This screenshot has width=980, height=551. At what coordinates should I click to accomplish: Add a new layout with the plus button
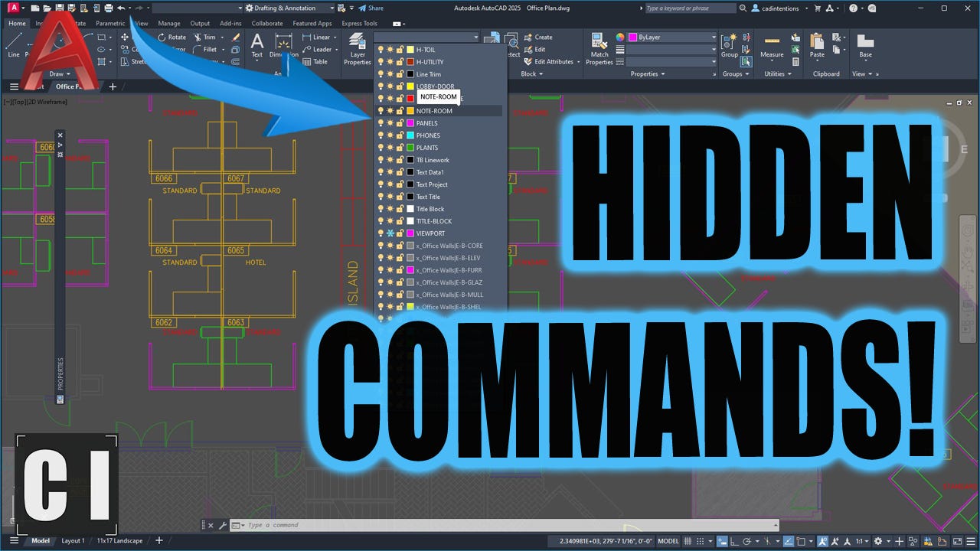click(x=159, y=541)
